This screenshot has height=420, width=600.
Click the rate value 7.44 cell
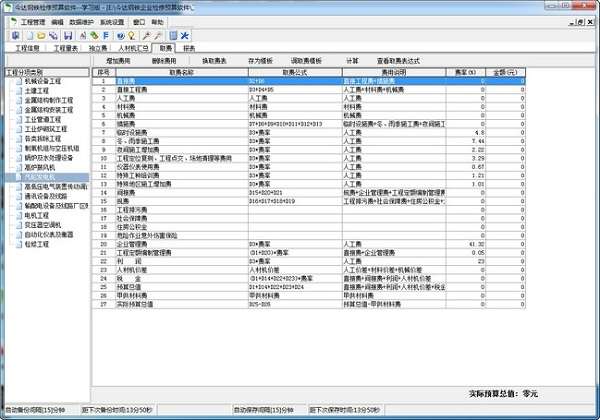point(466,141)
